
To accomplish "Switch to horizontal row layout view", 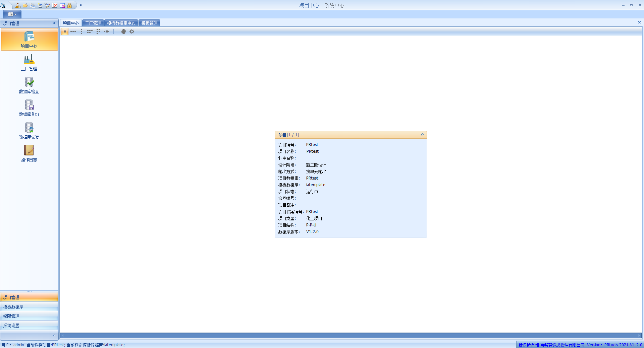I will (x=73, y=31).
